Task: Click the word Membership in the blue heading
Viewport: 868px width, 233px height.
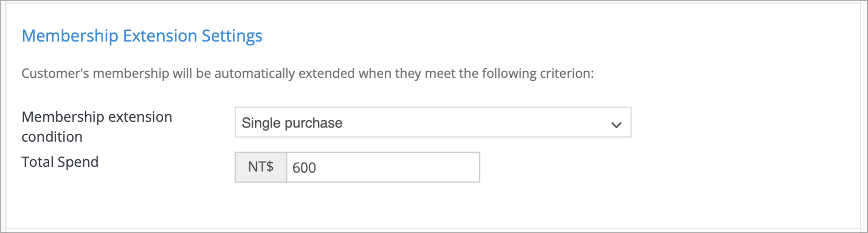Action: pos(70,36)
